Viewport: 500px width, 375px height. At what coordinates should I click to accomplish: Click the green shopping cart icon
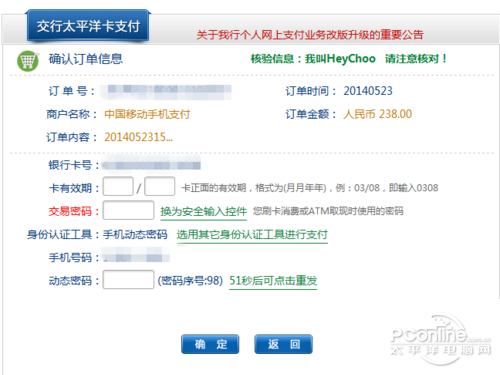[x=28, y=61]
